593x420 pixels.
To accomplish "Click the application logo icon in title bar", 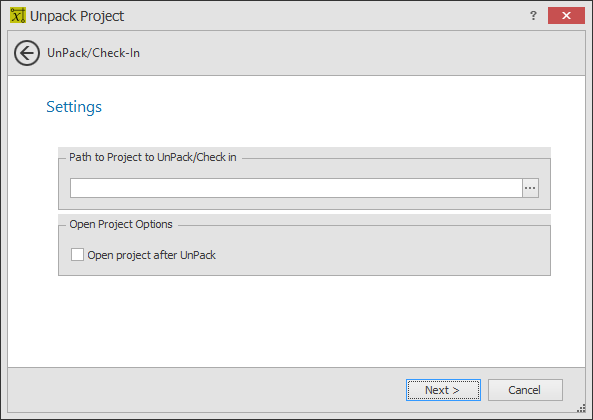I will [18, 15].
